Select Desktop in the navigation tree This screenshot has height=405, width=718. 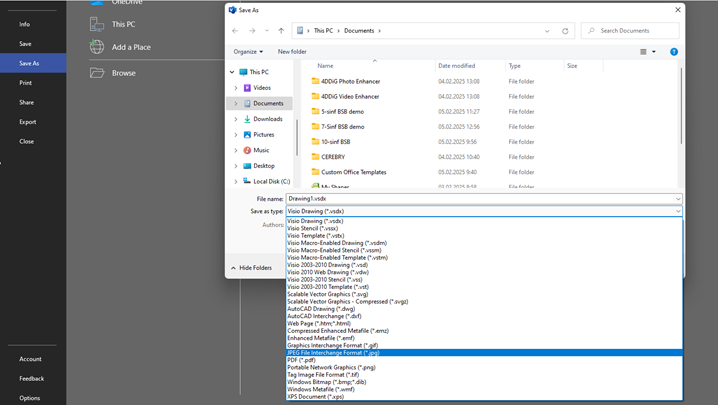coord(264,166)
